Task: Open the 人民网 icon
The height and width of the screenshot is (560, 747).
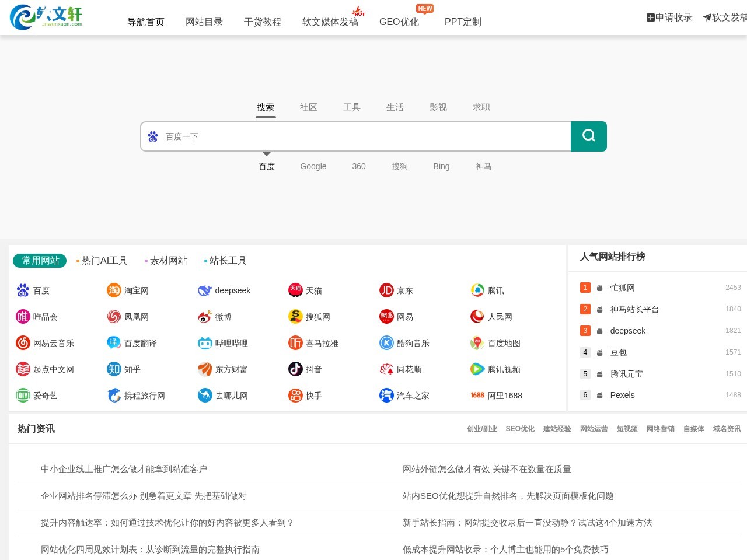Action: pos(477,317)
